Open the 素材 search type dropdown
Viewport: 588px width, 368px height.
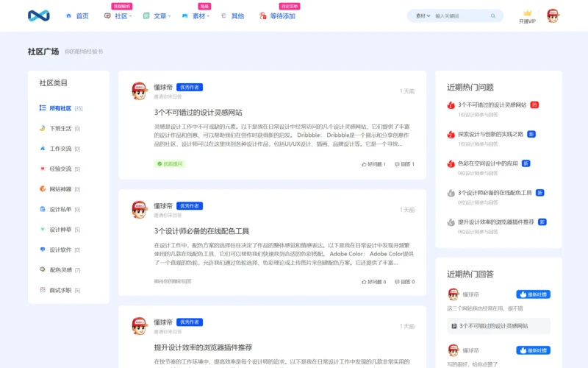[423, 15]
